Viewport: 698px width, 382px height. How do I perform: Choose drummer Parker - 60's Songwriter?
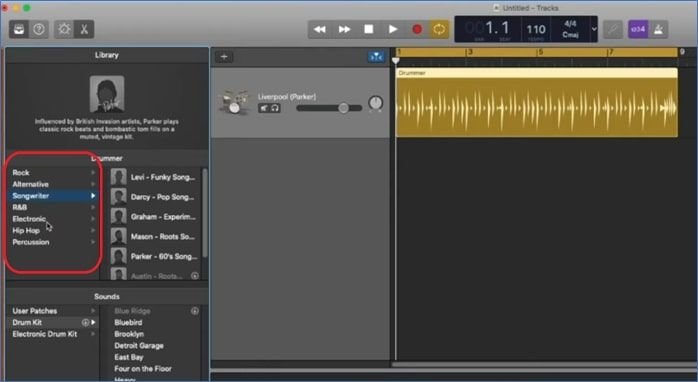tap(154, 256)
